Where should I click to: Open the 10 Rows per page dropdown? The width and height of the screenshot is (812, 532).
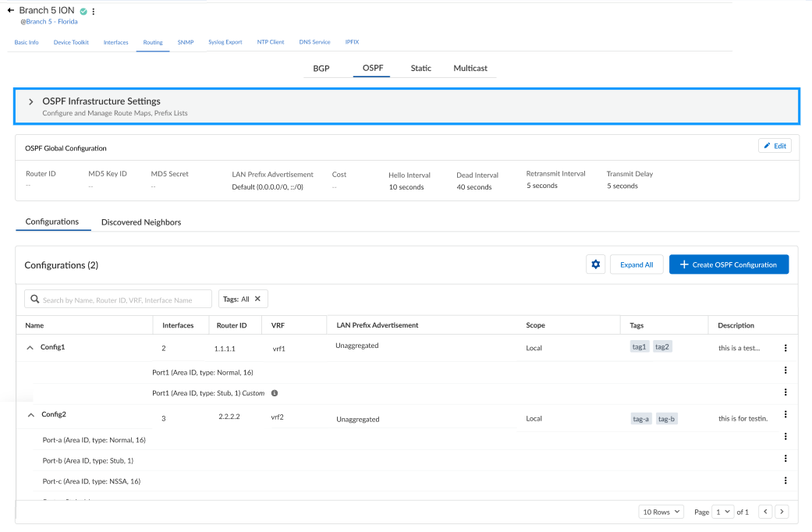661,512
